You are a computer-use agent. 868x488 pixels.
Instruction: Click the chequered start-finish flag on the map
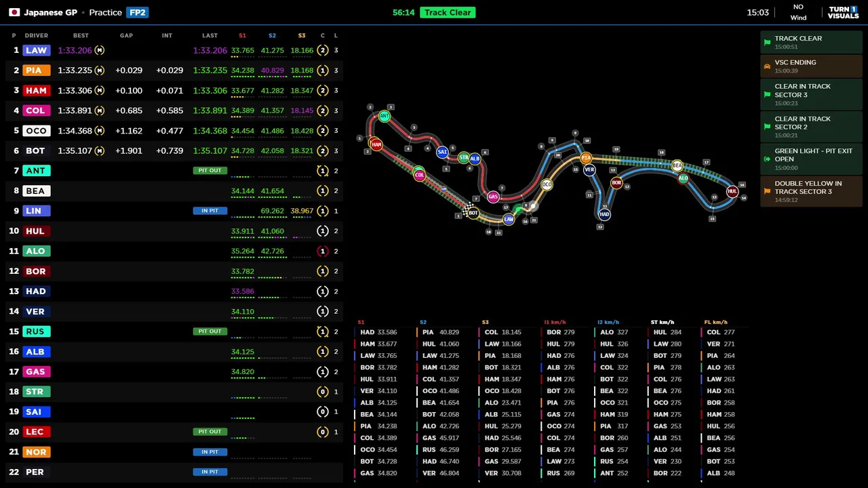[468, 208]
